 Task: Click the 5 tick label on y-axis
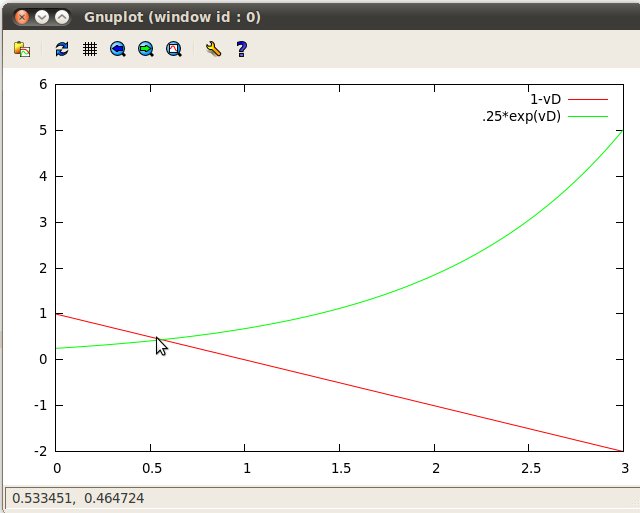42,130
